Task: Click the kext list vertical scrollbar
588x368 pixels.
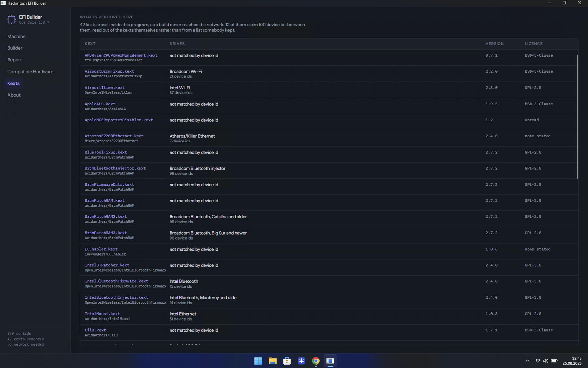Action: click(577, 117)
